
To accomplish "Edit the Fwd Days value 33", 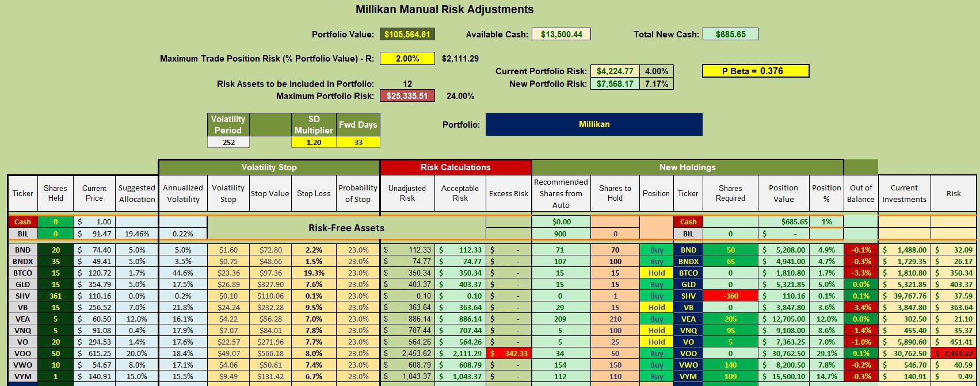I will [x=358, y=142].
